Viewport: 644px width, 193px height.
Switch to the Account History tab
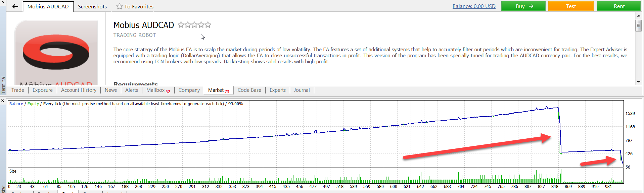(79, 90)
